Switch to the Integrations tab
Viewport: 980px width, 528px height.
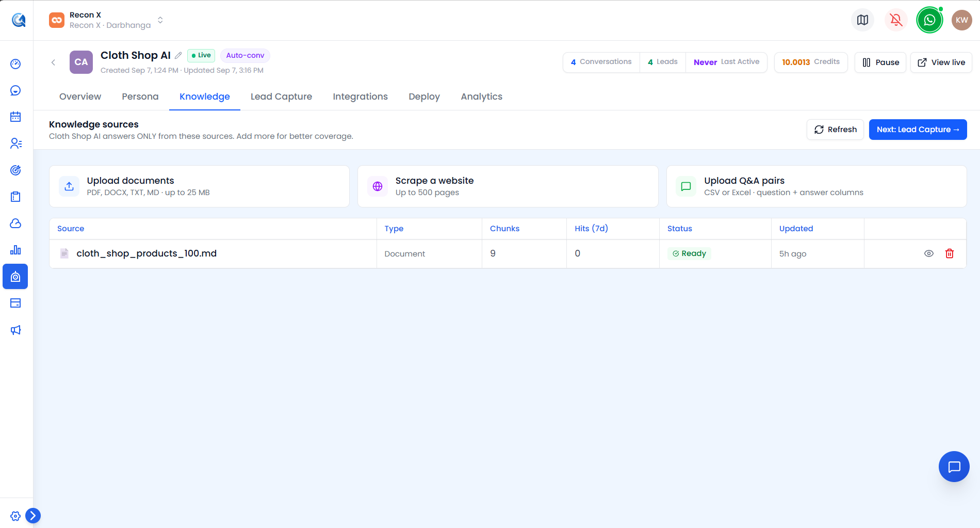(x=360, y=97)
